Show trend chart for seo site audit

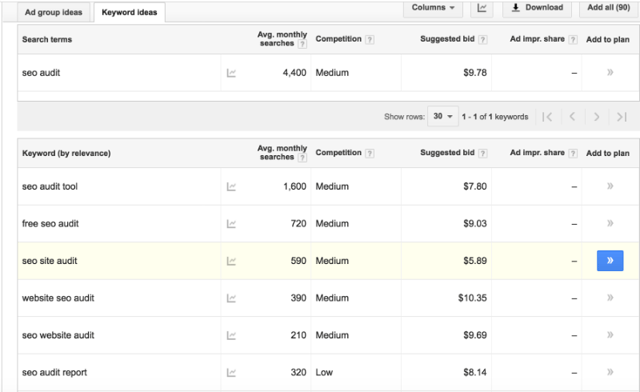[231, 261]
